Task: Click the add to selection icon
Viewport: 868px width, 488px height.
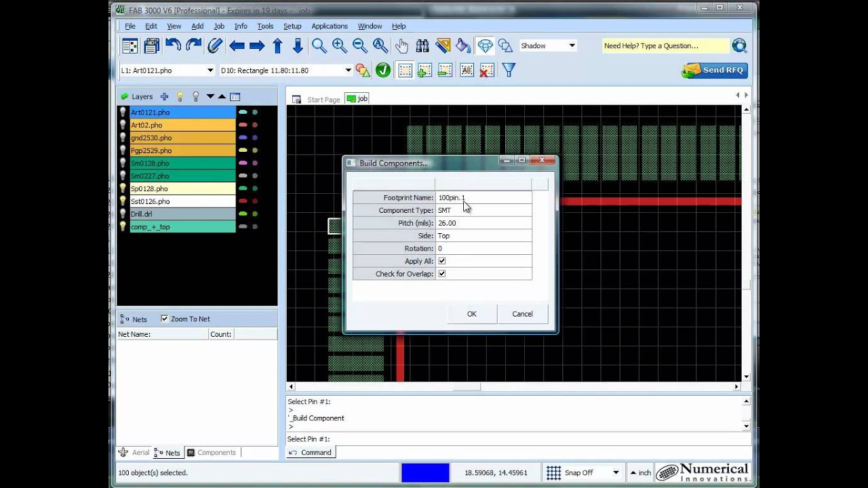Action: pos(425,70)
